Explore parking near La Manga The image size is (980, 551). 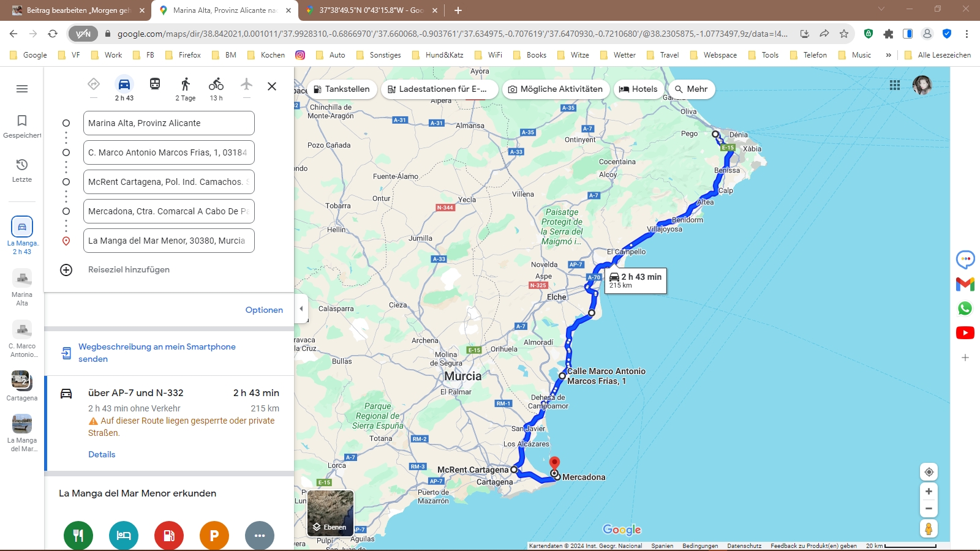click(214, 536)
